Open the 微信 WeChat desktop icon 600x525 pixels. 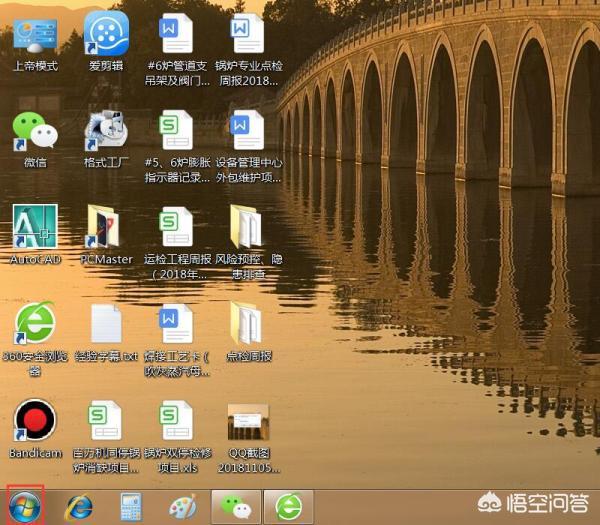pyautogui.click(x=34, y=132)
